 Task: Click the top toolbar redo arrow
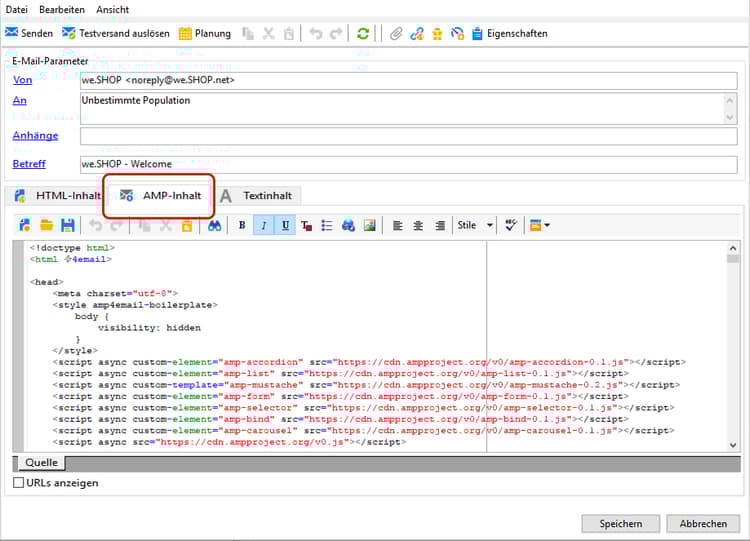point(336,33)
